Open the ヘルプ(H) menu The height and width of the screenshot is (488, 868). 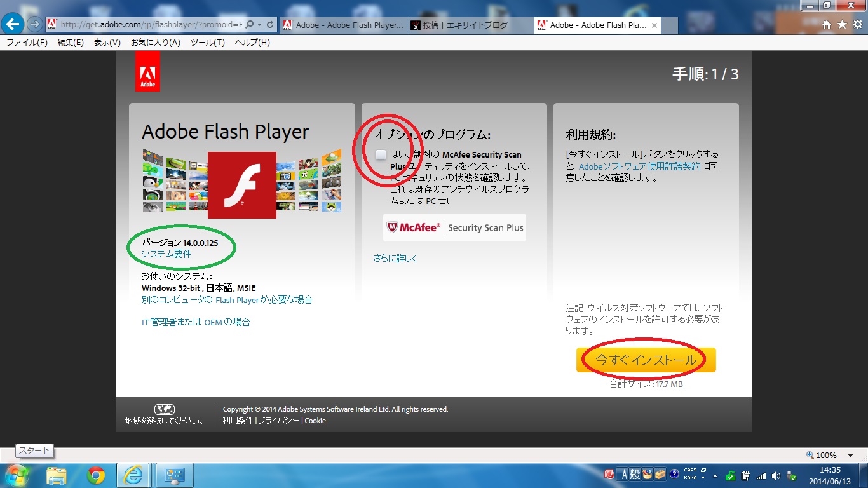pos(252,43)
